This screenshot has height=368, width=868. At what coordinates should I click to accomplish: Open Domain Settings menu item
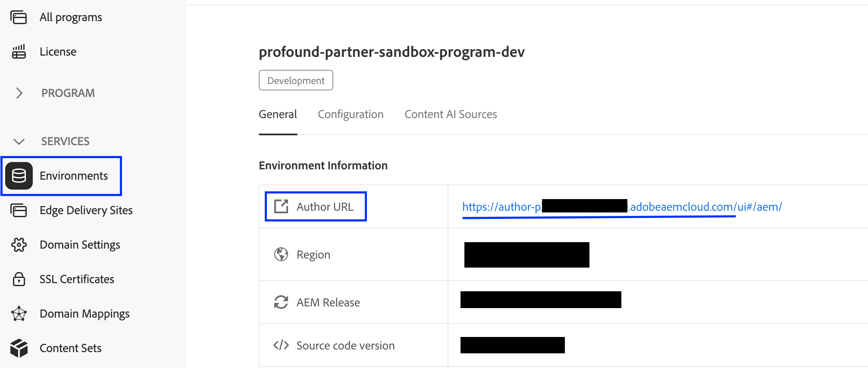point(80,245)
